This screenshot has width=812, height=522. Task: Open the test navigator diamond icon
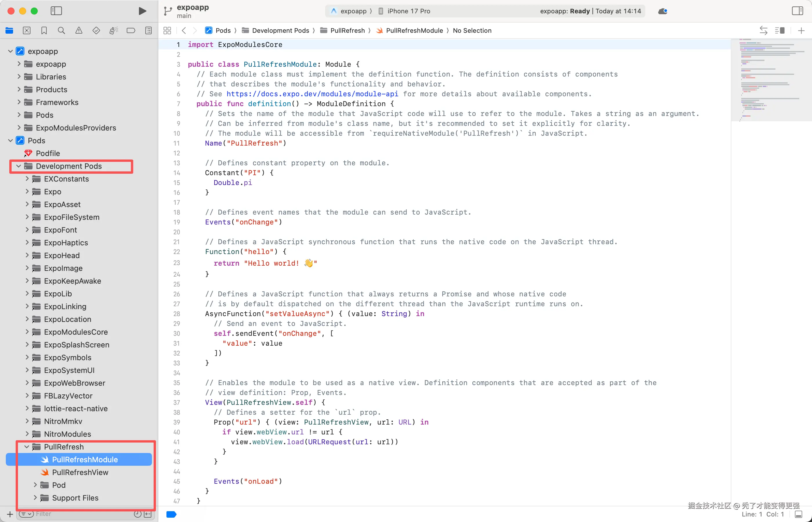96,31
